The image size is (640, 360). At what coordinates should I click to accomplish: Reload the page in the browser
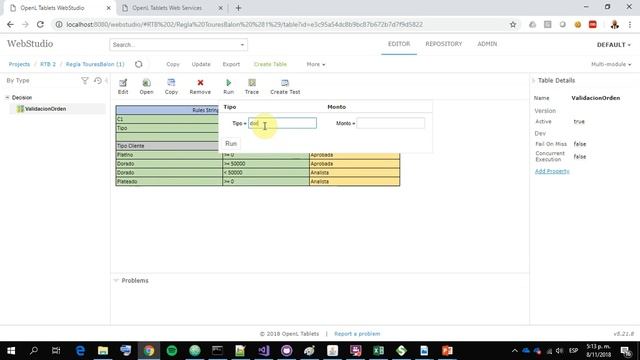click(40, 24)
